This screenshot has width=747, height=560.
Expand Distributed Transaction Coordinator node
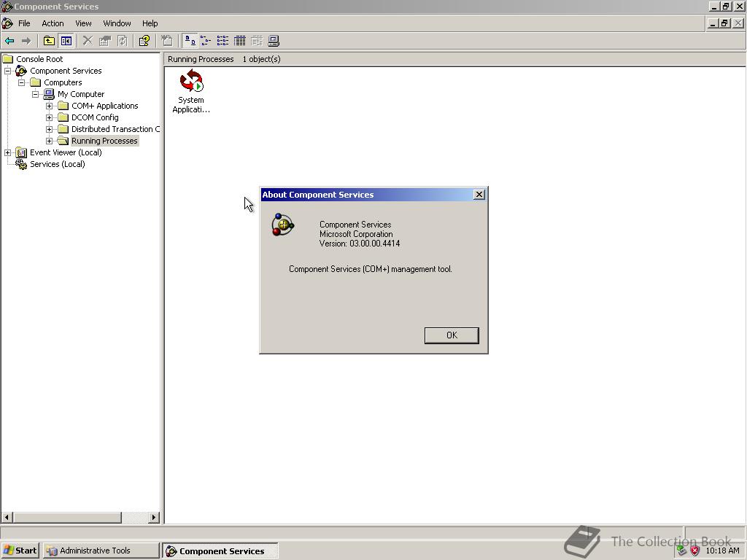point(49,129)
